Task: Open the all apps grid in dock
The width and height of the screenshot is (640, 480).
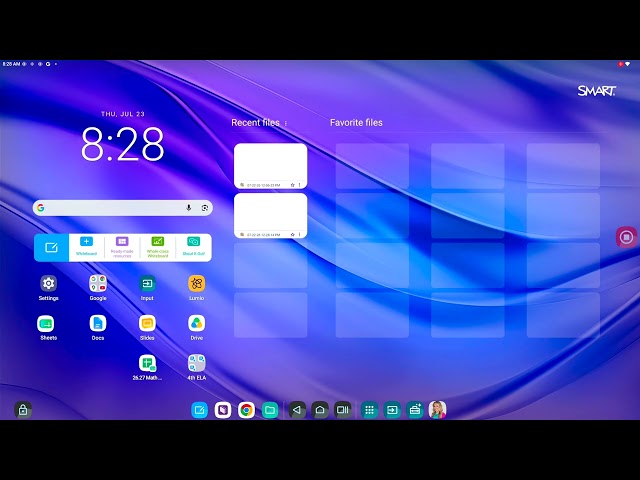Action: coord(369,410)
